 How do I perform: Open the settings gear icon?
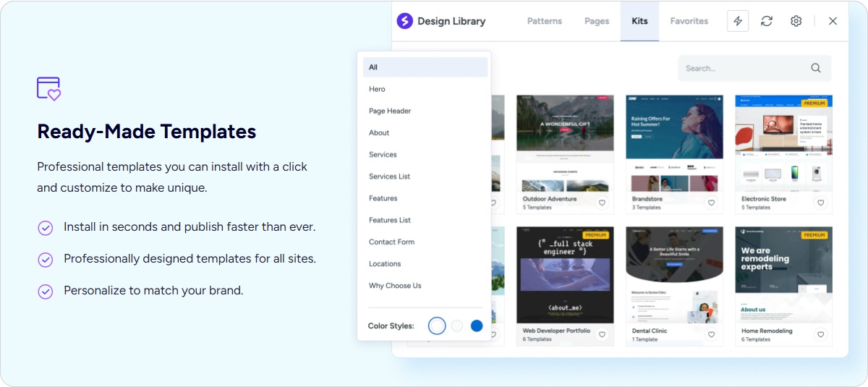point(796,21)
